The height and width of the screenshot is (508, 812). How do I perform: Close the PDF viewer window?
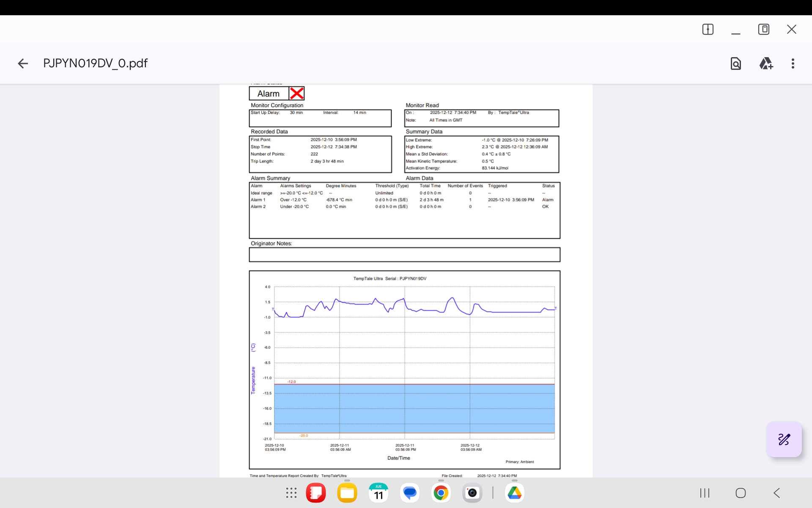792,29
